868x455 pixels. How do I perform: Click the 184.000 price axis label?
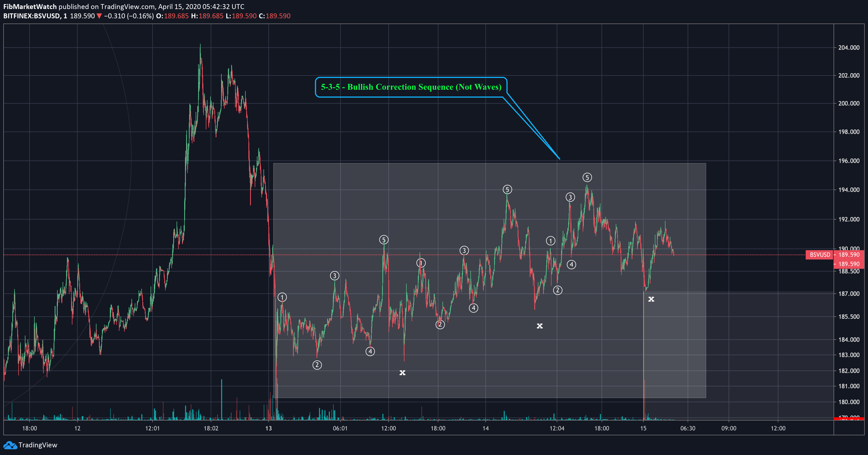pos(849,340)
